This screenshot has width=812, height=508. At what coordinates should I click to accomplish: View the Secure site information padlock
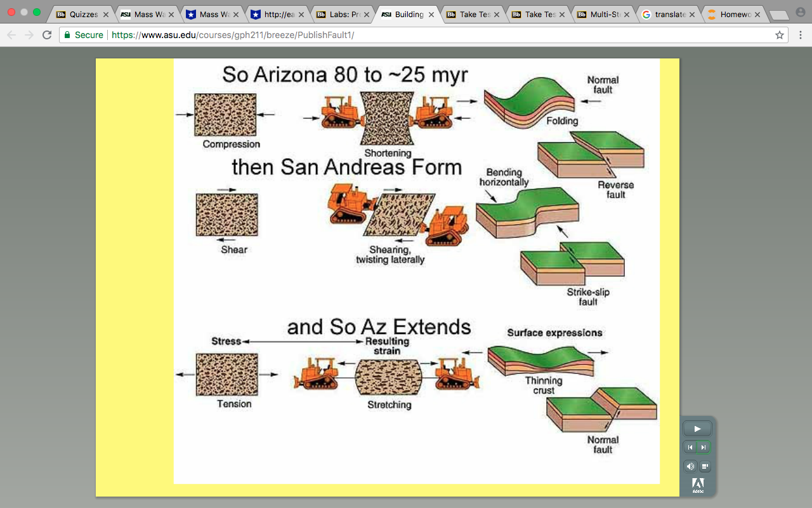pyautogui.click(x=68, y=35)
